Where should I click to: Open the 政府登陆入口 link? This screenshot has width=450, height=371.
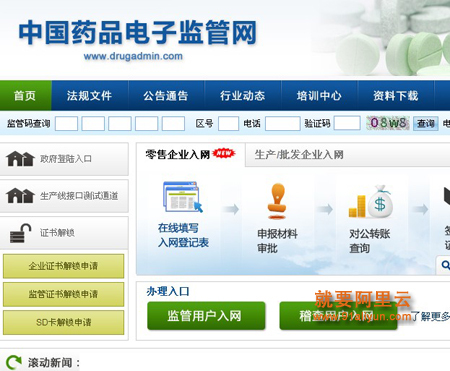coord(66,159)
